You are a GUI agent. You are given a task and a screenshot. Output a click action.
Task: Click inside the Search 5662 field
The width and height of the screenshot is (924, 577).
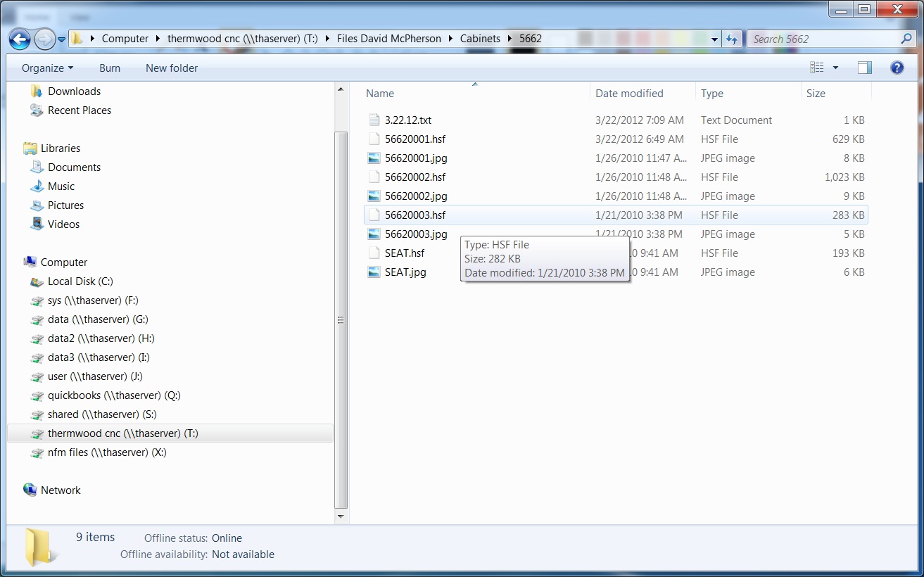823,39
